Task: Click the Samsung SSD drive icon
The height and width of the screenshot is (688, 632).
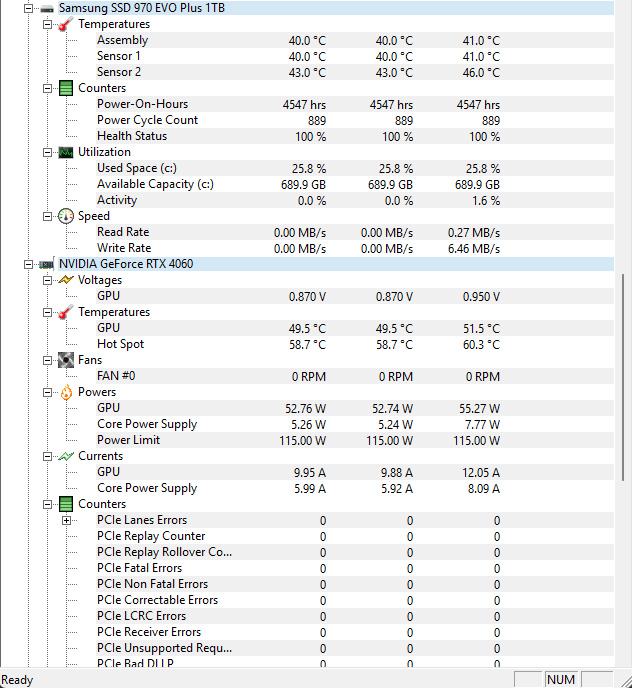Action: (x=47, y=8)
